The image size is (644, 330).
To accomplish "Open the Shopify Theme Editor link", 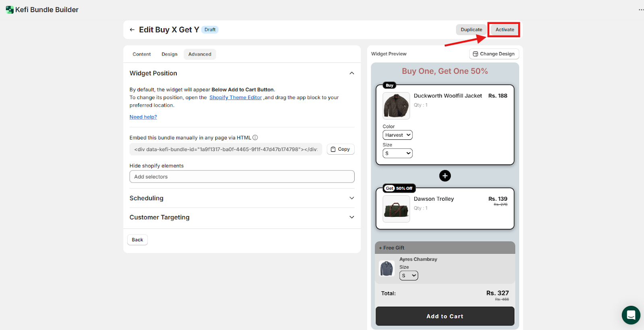I will [235, 98].
